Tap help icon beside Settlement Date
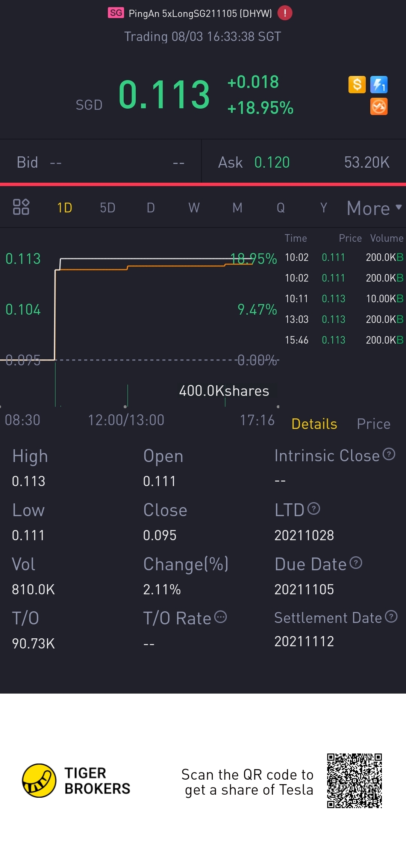 pyautogui.click(x=391, y=617)
